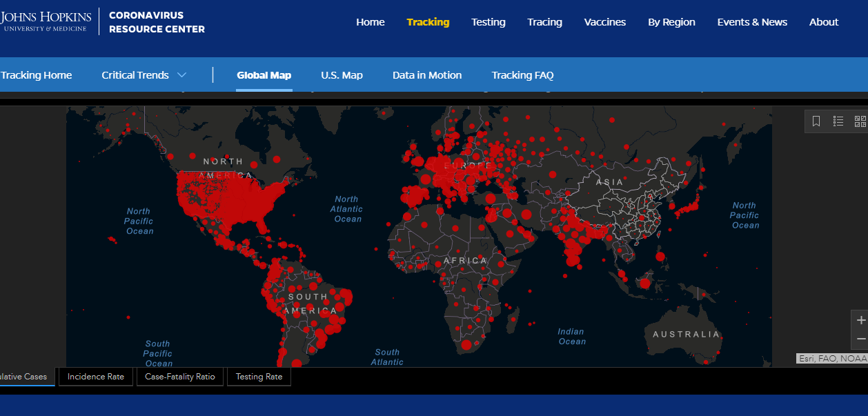The height and width of the screenshot is (416, 868).
Task: Click the By Region menu item
Action: [671, 22]
